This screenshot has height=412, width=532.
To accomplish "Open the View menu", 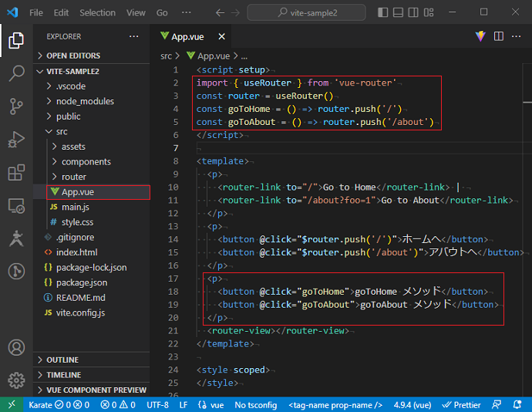I will [136, 13].
